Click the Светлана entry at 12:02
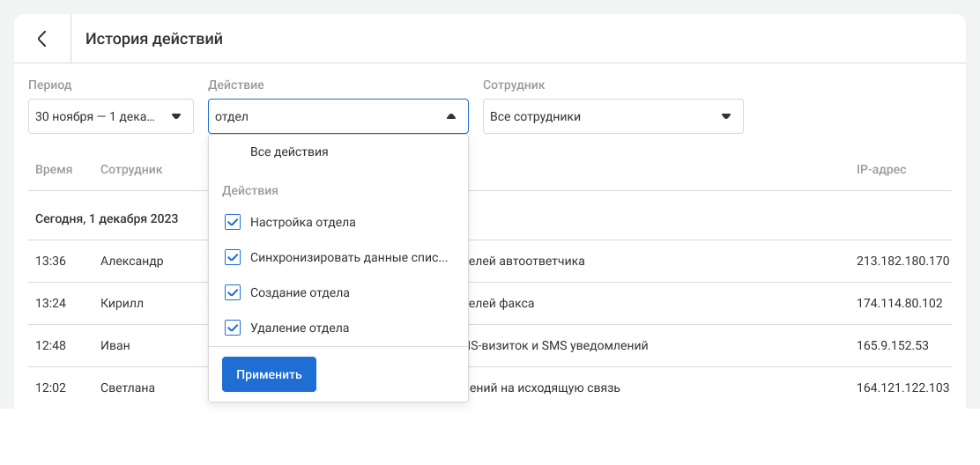The width and height of the screenshot is (980, 465). [128, 387]
